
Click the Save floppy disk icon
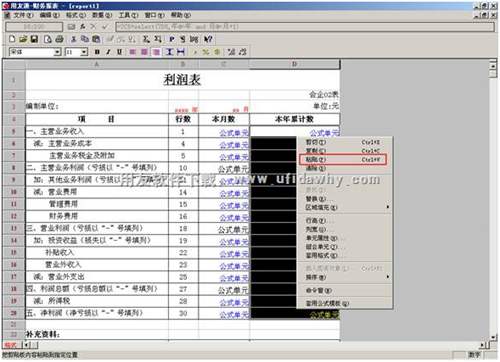pyautogui.click(x=34, y=39)
